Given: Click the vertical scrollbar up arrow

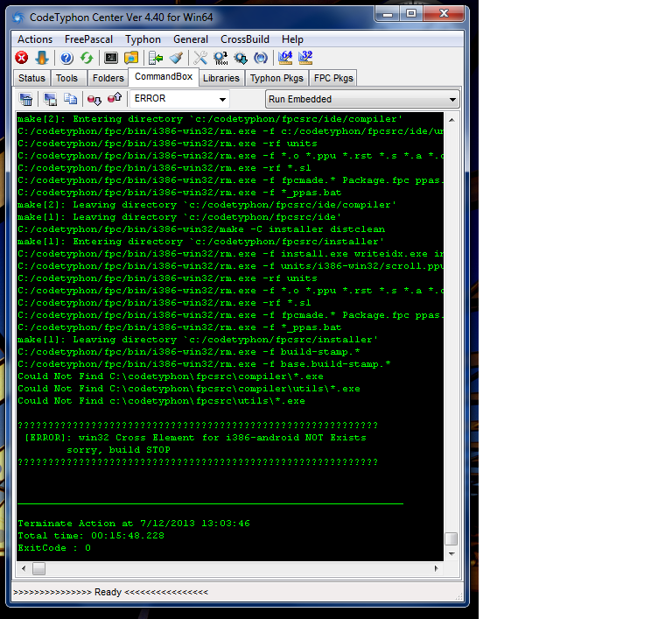Looking at the screenshot, I should pyautogui.click(x=451, y=120).
